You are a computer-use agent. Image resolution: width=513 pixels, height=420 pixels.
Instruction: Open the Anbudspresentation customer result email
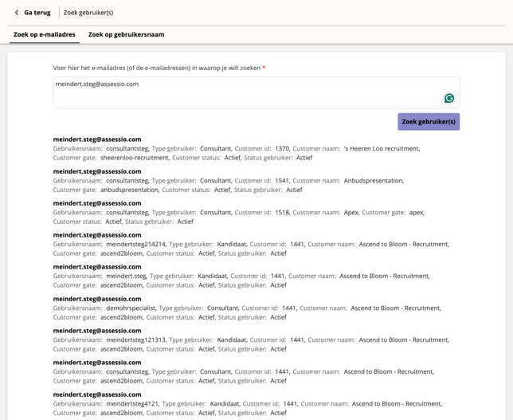pos(97,171)
